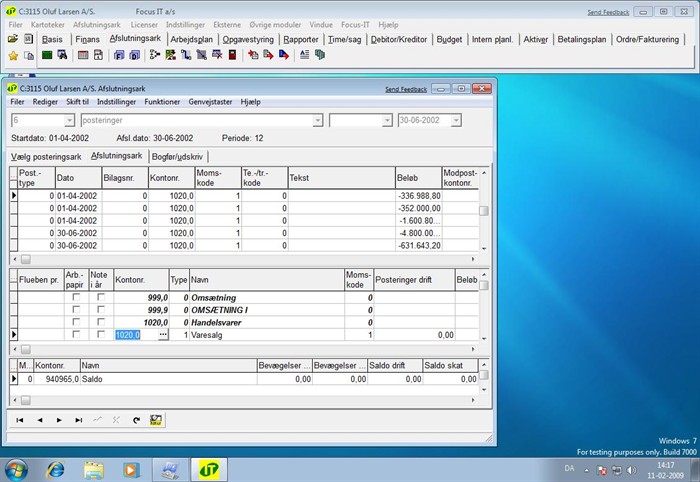This screenshot has width=700, height=482.
Task: Open the Debitor/Kreditor module tab
Action: [399, 39]
